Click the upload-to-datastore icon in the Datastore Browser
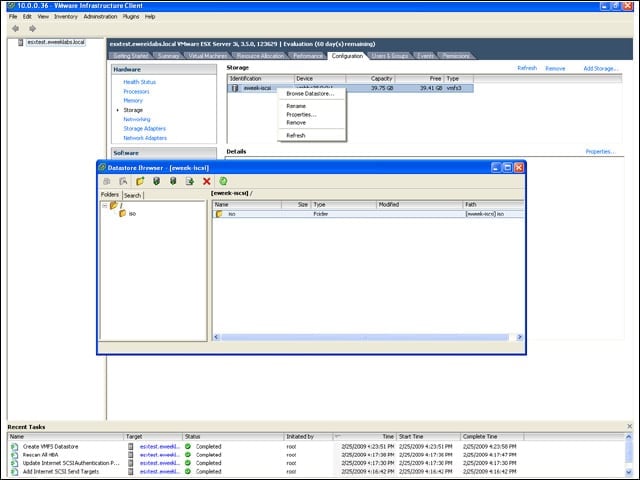The width and height of the screenshot is (640, 480). coord(156,181)
